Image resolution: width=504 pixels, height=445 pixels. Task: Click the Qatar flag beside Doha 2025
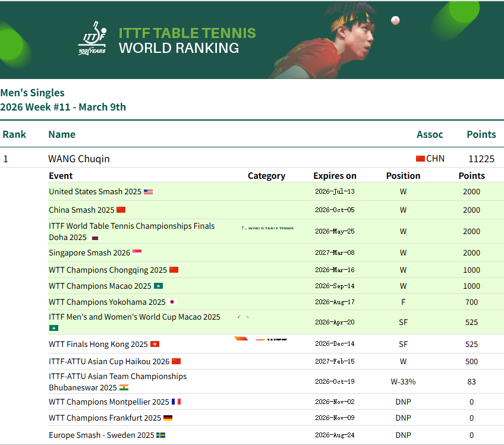coord(95,238)
